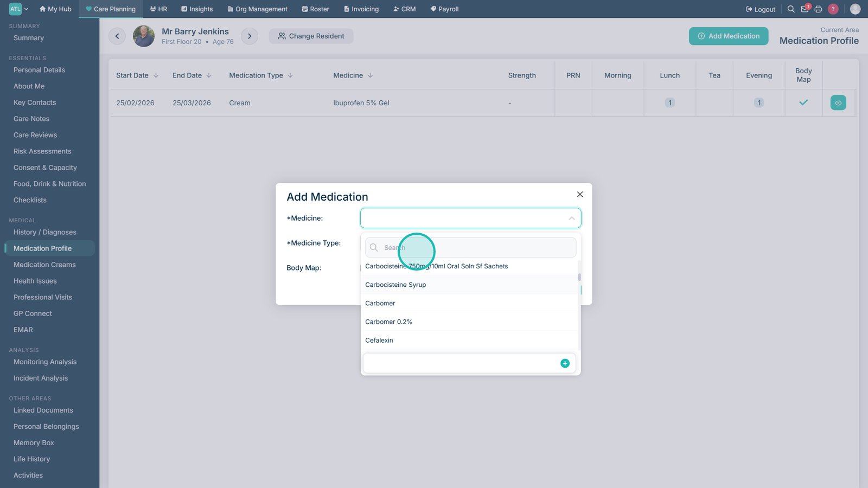Image resolution: width=868 pixels, height=488 pixels.
Task: Click the Lunch dose badge for Ibuprofen
Action: pyautogui.click(x=670, y=102)
